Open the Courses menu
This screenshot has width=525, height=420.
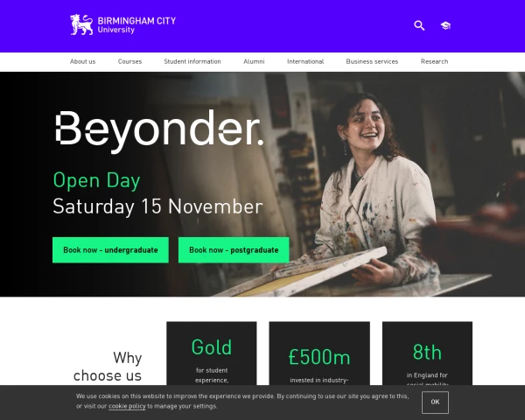click(x=129, y=61)
